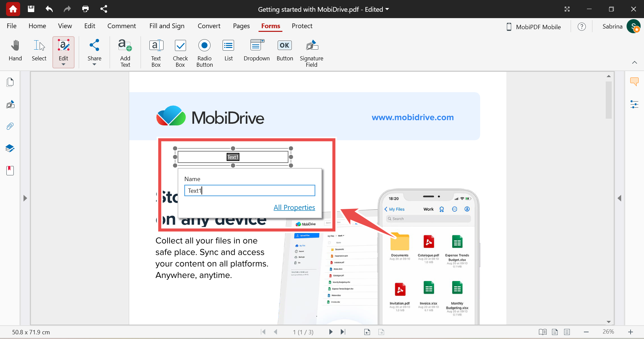Screen dimensions: 644x339
Task: Open the Edit tool dropdown arrow
Action: (x=63, y=64)
